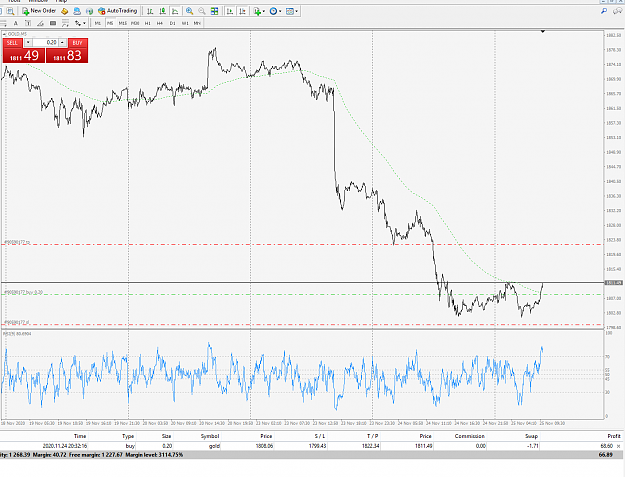Select order time 2020.11.24 20:32:16
The width and height of the screenshot is (625, 477).
coord(65,446)
